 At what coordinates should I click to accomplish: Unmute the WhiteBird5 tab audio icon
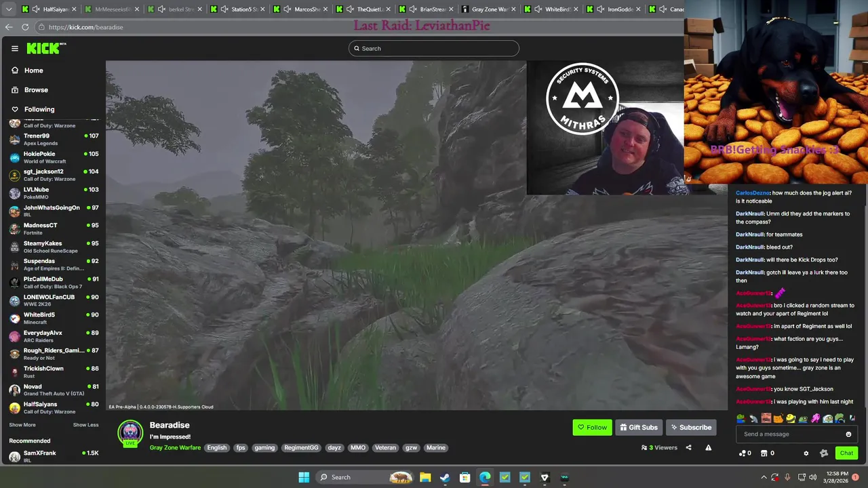[x=538, y=9]
